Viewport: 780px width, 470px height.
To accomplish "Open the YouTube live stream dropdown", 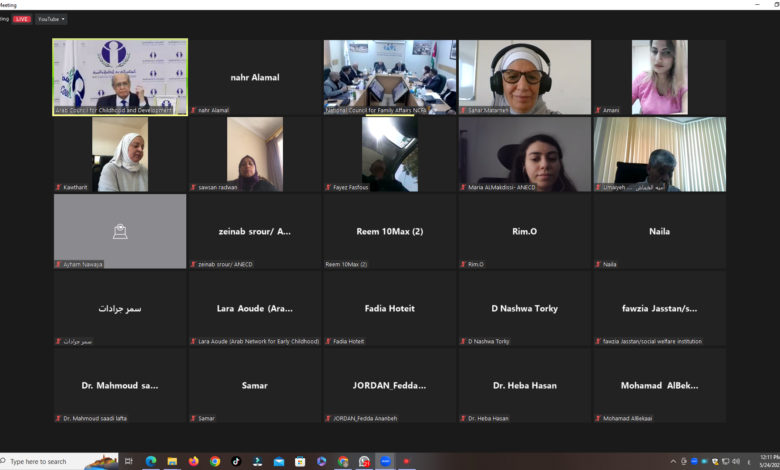I will (50, 19).
